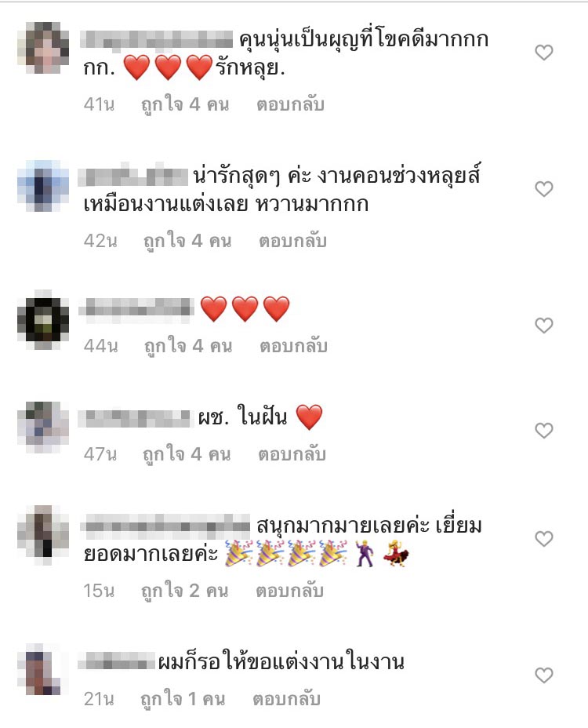
Task: View the 1 like on 21น comment
Action: 183,699
